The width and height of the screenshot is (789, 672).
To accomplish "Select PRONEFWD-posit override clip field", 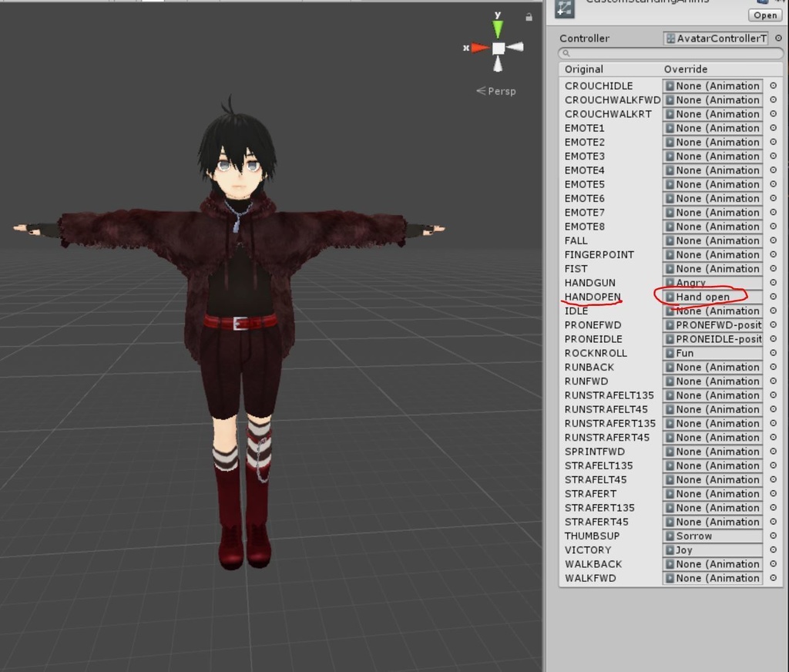I will click(x=713, y=325).
